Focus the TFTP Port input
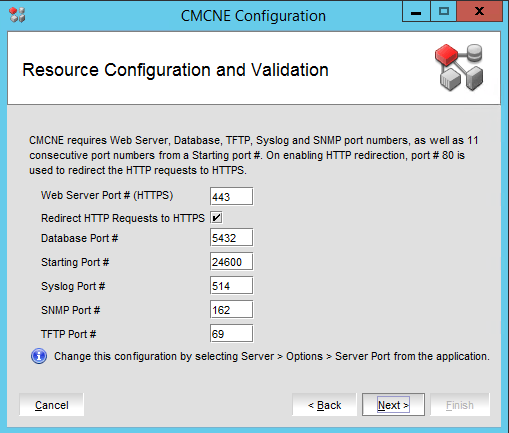Viewport: 509px width, 433px height. pos(231,334)
